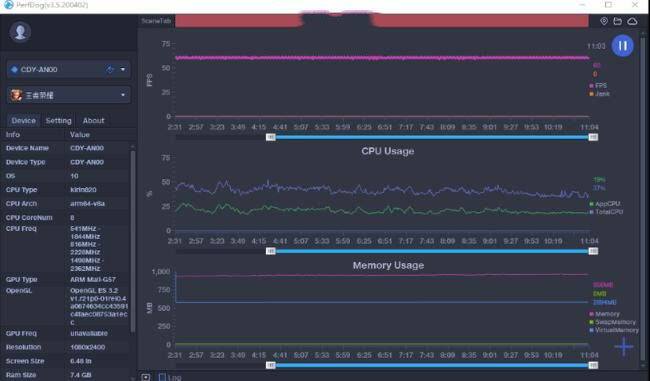Screen dimensions: 650x381
Task: Select the Ram Size row
Action: tap(66, 375)
